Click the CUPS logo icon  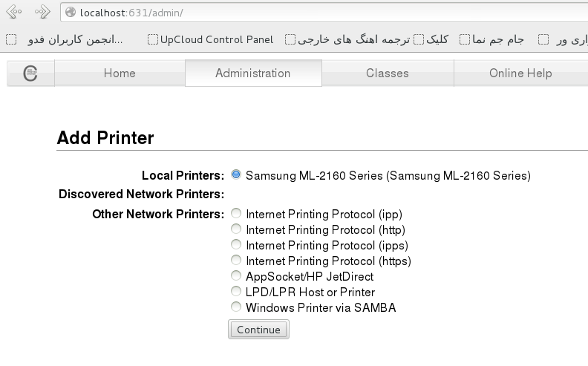[30, 73]
